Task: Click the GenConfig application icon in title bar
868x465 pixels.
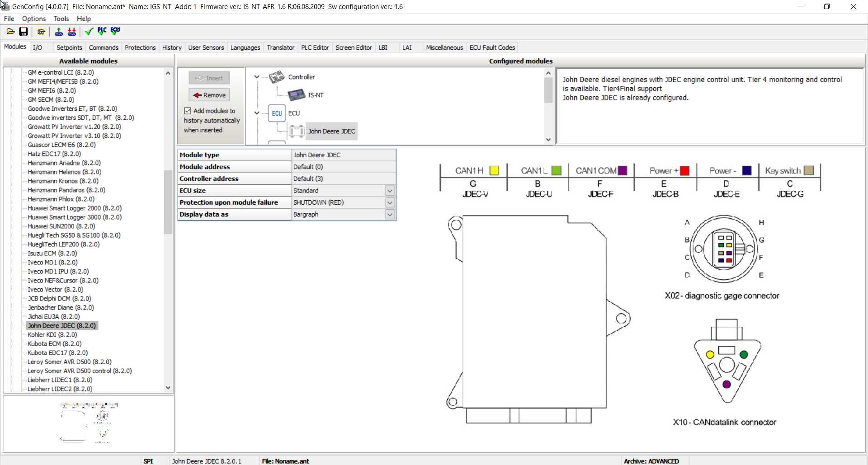Action: pos(5,6)
